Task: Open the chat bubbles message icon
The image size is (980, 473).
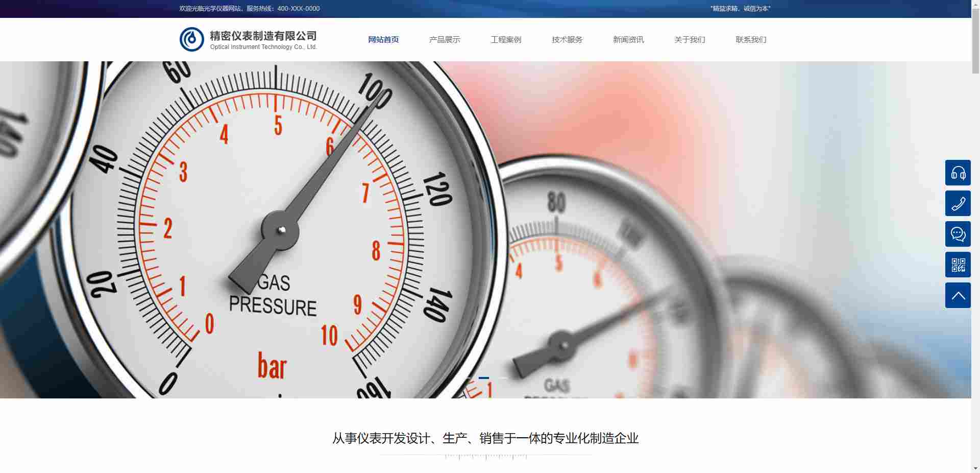Action: pyautogui.click(x=958, y=234)
